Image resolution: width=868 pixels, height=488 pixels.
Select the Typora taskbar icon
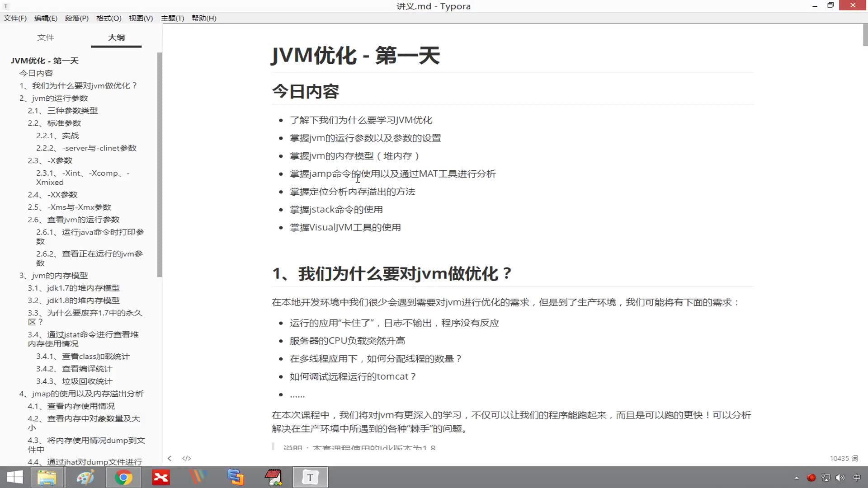pos(310,477)
